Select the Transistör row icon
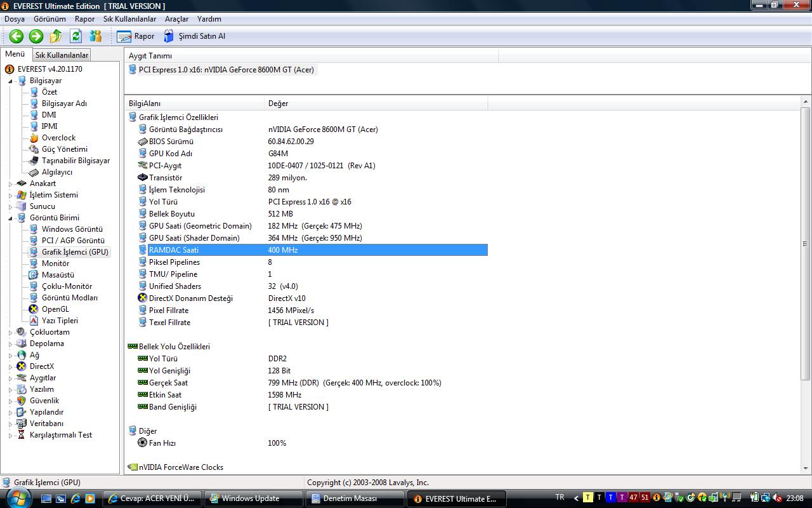This screenshot has width=812, height=508. [x=143, y=178]
